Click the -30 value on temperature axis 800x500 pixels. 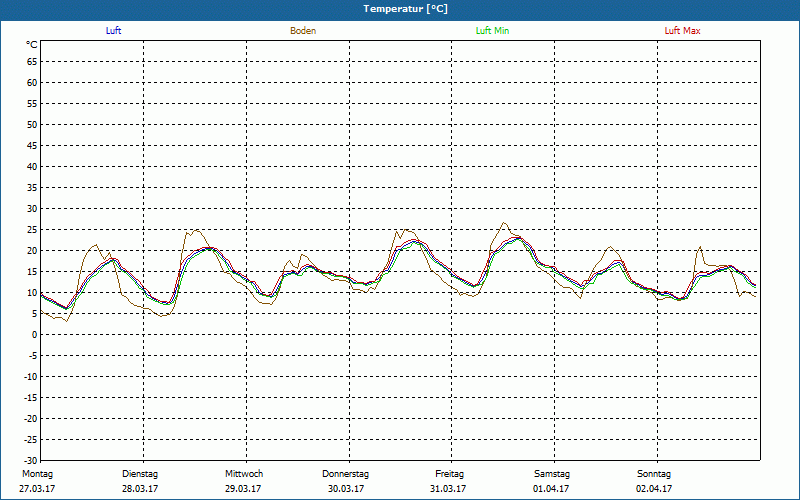pyautogui.click(x=31, y=460)
